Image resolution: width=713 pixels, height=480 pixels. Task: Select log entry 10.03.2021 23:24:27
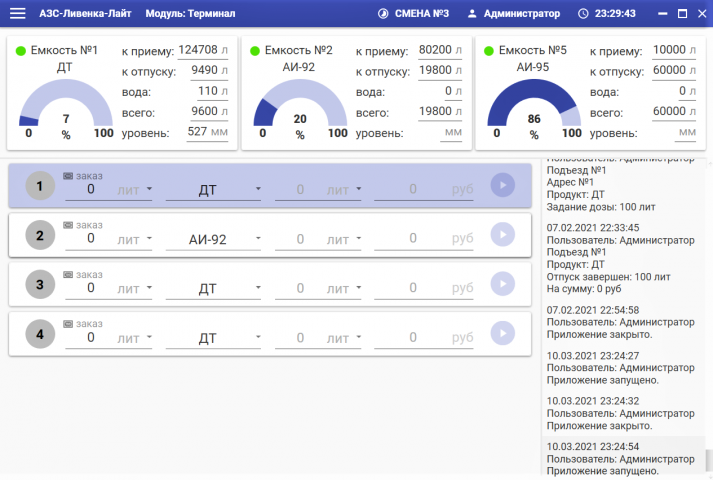pyautogui.click(x=624, y=368)
